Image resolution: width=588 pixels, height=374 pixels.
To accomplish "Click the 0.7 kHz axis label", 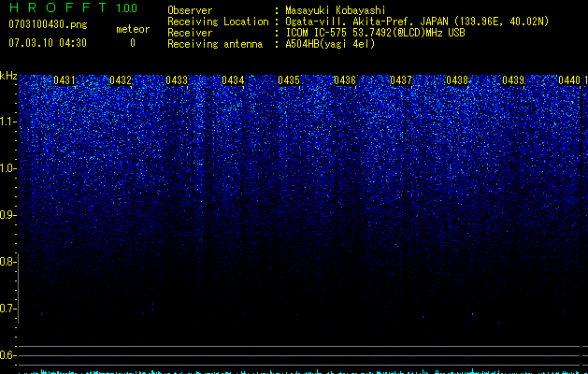I will [7, 309].
